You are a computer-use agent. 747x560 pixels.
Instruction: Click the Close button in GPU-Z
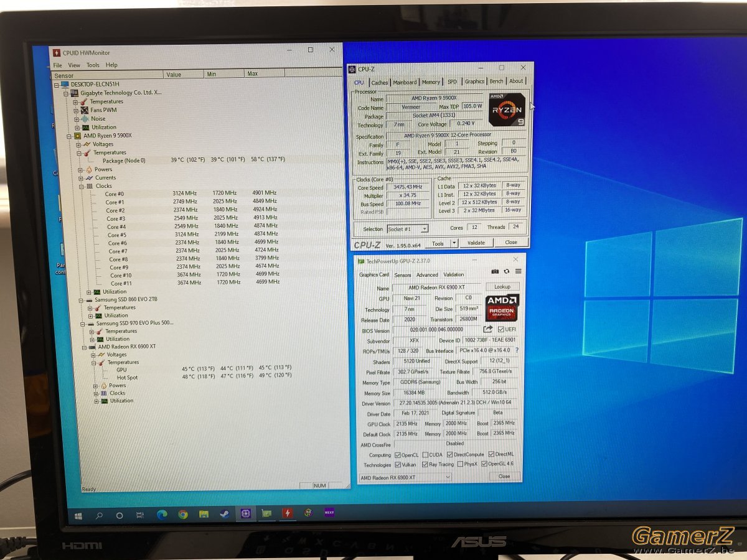pos(504,477)
